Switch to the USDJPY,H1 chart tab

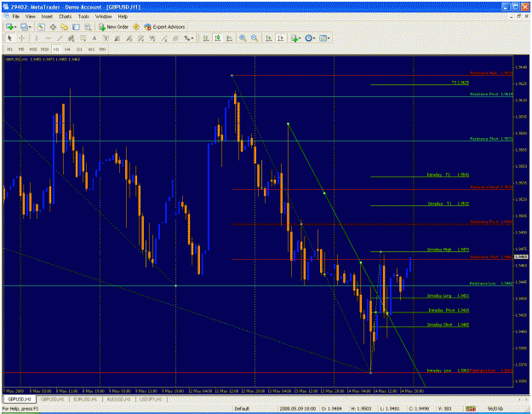coord(151,400)
